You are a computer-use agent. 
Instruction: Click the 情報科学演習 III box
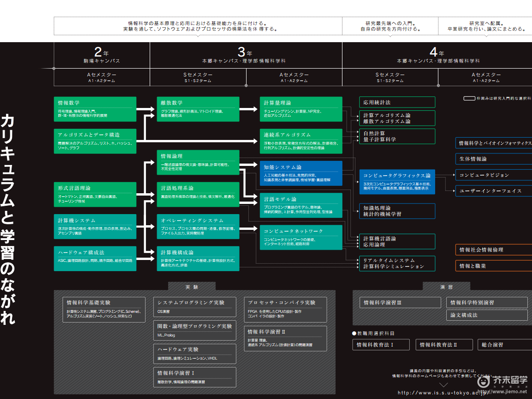point(400,303)
